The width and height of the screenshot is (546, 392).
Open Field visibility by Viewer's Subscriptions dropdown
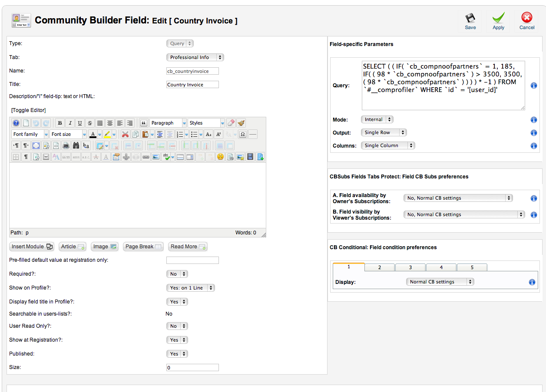pyautogui.click(x=464, y=214)
